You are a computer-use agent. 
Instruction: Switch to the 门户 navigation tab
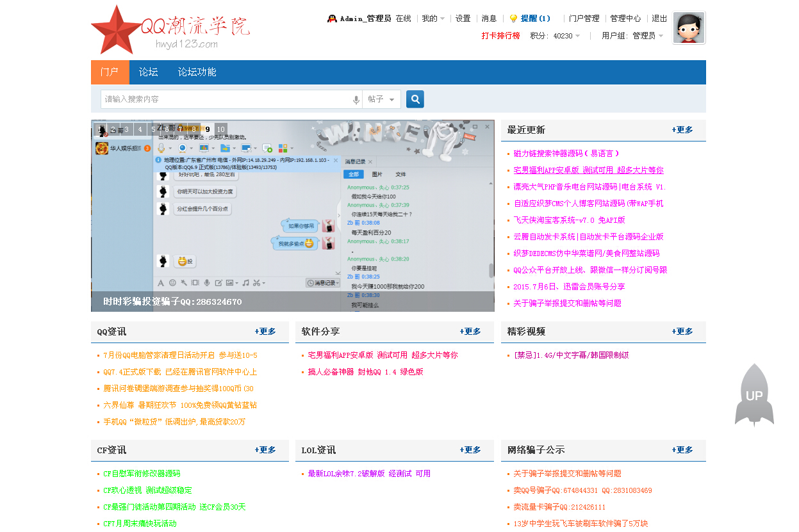110,72
